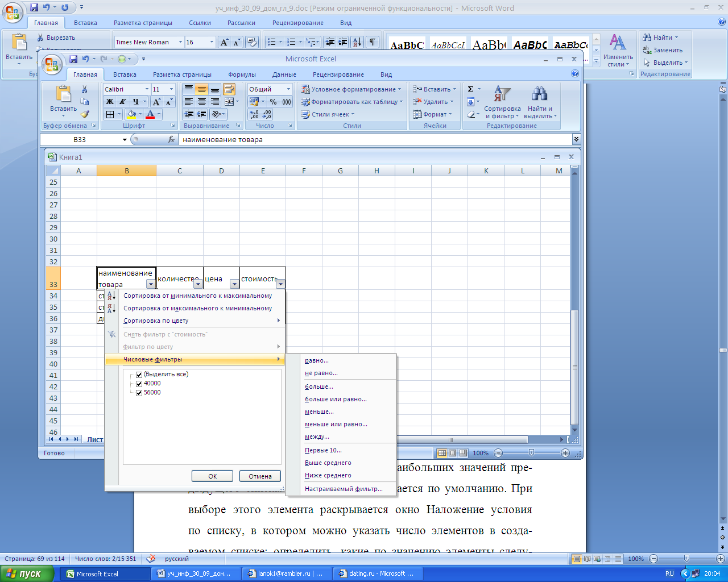Apply italic (К) in Excel font group
Screen dimensions: 728x582
(122, 102)
